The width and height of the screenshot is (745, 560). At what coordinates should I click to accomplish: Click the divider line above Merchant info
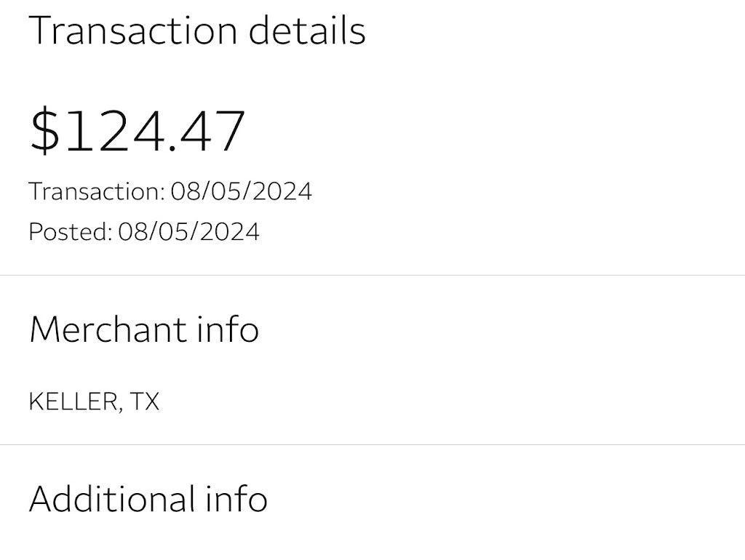point(372,276)
